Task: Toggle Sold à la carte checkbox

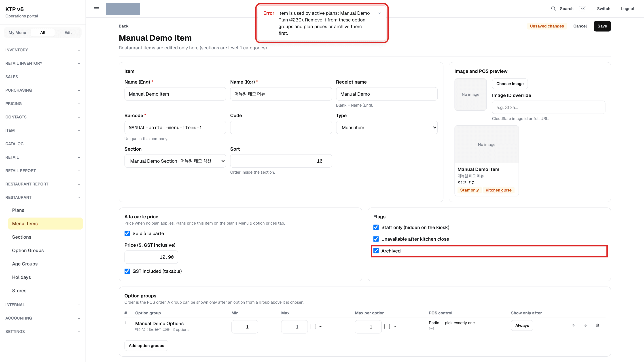Action: pos(127,233)
